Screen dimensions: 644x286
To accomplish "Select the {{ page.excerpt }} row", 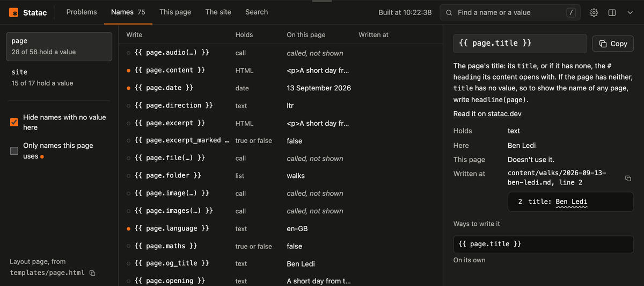I will pyautogui.click(x=280, y=123).
